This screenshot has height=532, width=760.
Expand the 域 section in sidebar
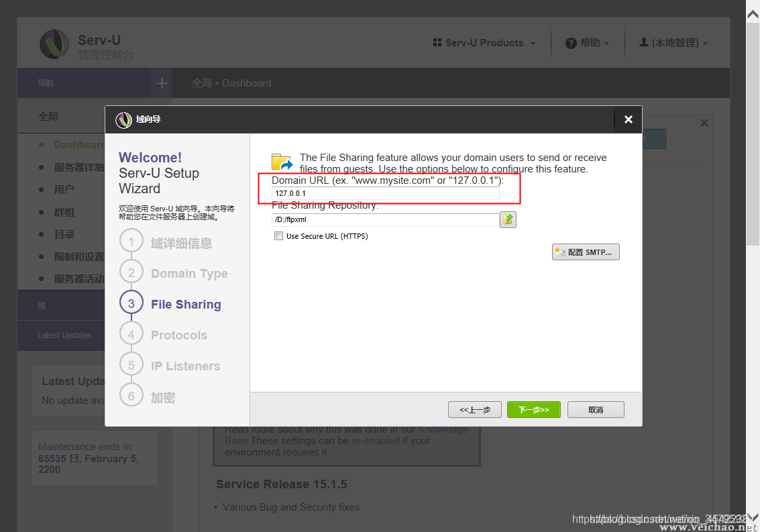pos(61,305)
